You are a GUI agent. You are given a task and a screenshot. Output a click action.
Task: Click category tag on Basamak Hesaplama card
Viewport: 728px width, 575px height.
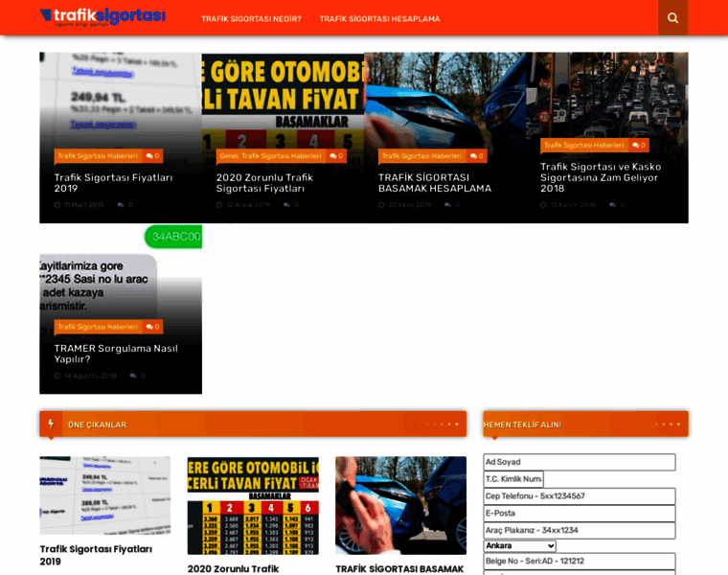(422, 156)
